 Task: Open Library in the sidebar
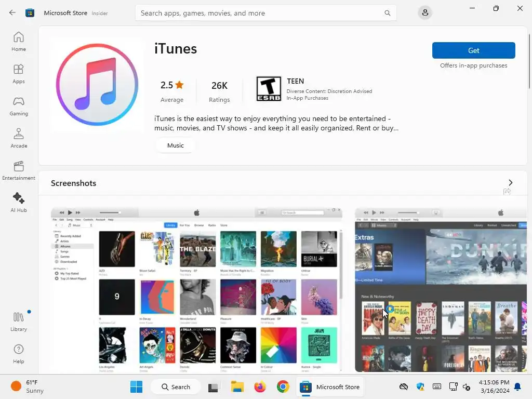point(19,322)
